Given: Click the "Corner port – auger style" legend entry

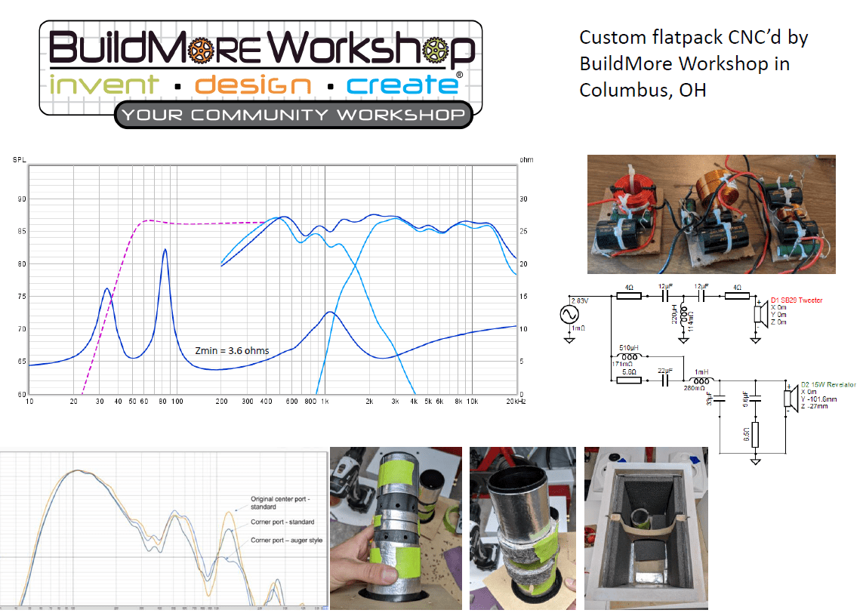Looking at the screenshot, I should (x=286, y=540).
